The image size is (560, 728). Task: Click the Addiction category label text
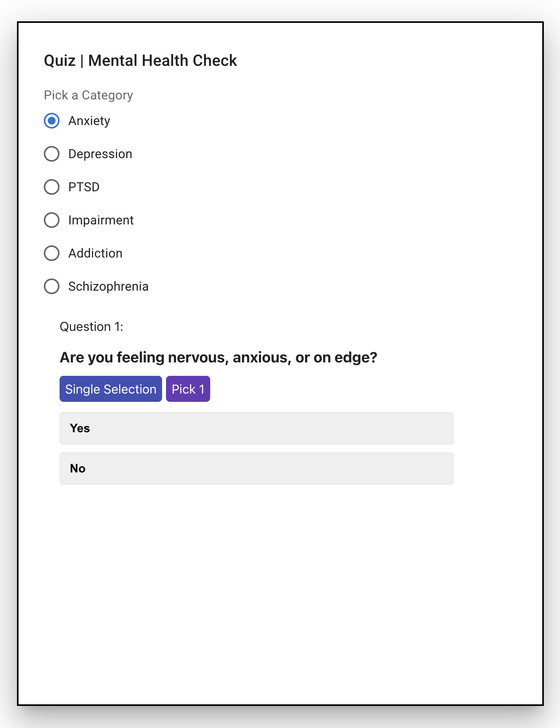point(95,253)
